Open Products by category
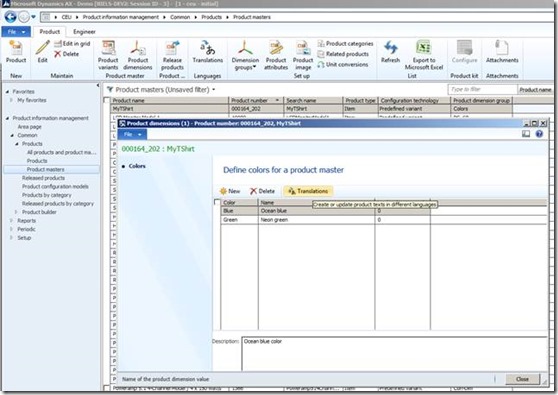558x395 pixels. pyautogui.click(x=47, y=195)
